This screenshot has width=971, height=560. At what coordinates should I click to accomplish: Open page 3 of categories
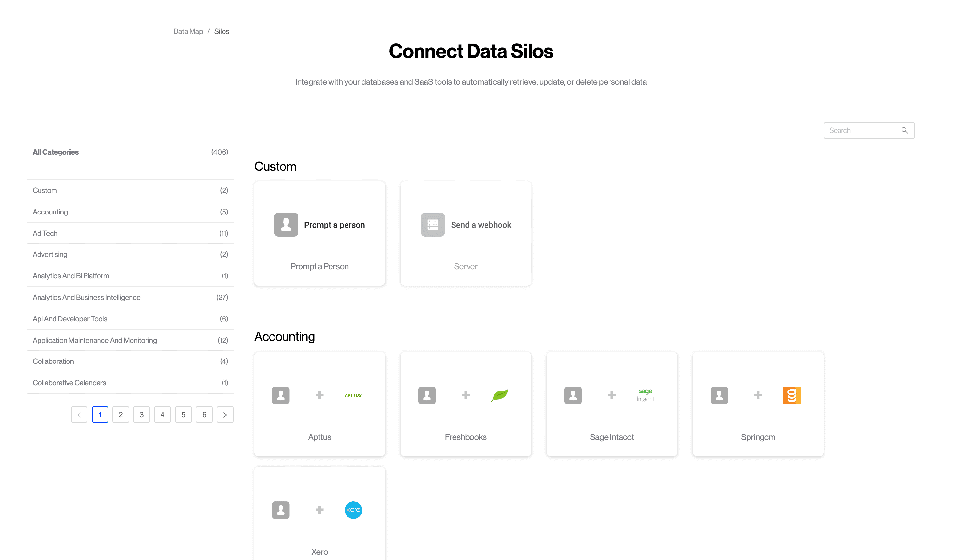click(142, 415)
